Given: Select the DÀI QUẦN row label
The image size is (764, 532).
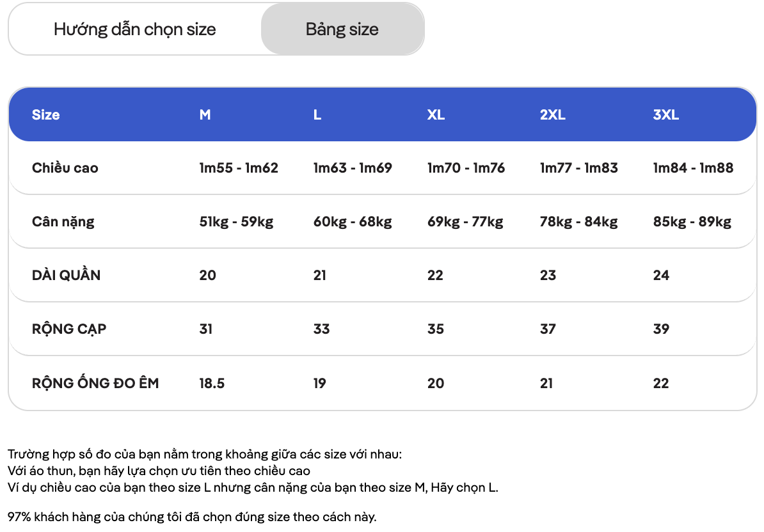Looking at the screenshot, I should coord(67,275).
